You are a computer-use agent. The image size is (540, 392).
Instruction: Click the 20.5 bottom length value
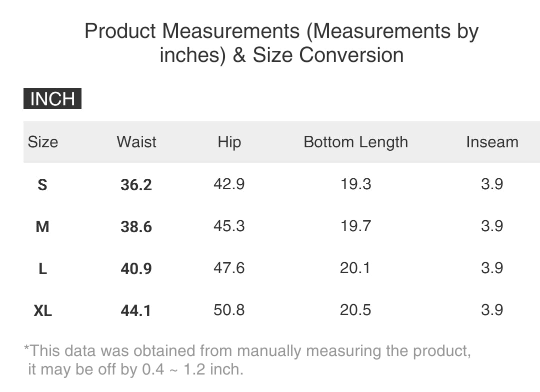coord(355,310)
